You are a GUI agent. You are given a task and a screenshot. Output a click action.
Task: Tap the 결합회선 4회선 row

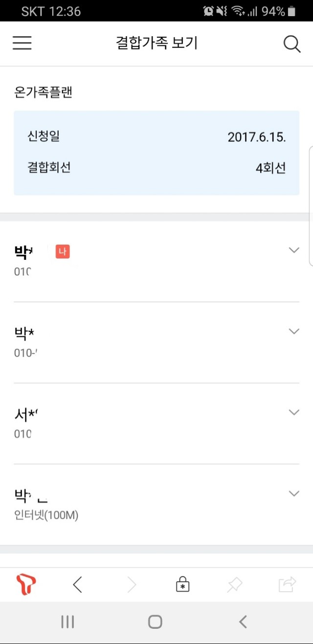pos(156,168)
